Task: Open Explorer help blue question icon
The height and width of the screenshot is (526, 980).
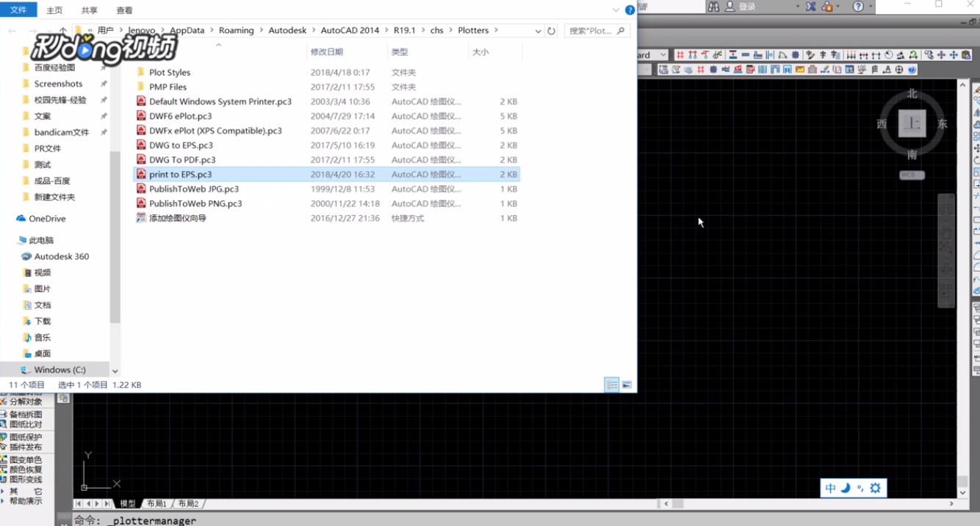Action: point(630,10)
